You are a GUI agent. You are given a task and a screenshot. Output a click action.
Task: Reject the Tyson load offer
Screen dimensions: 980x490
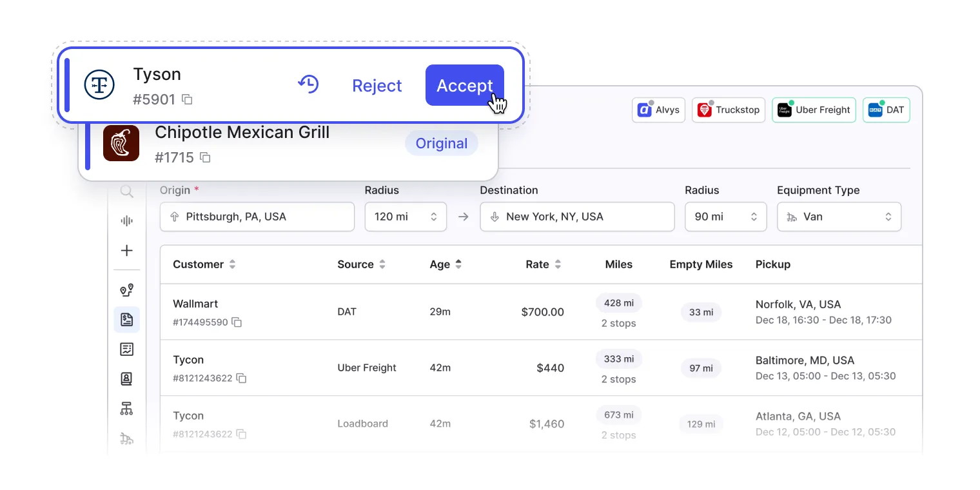click(377, 86)
